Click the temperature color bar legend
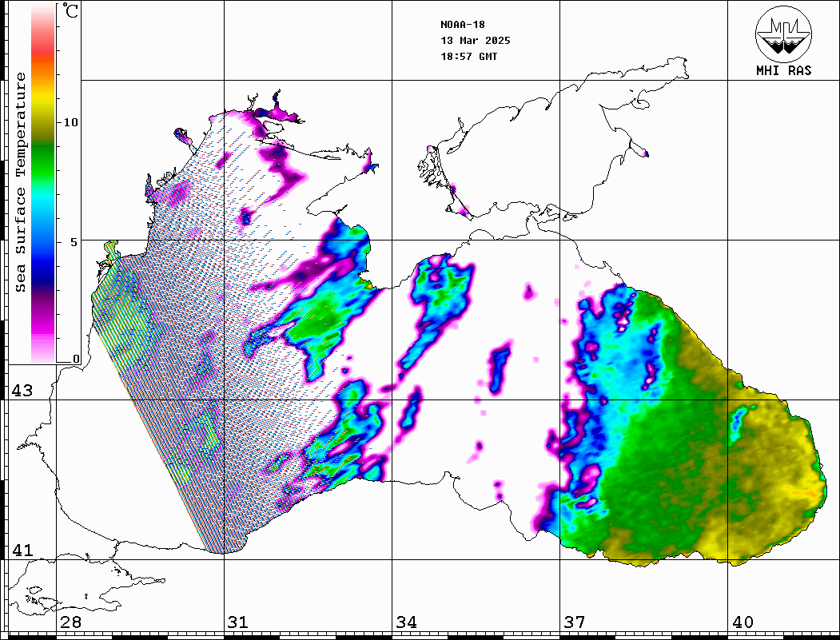Viewport: 840px width, 640px height. coord(43,183)
